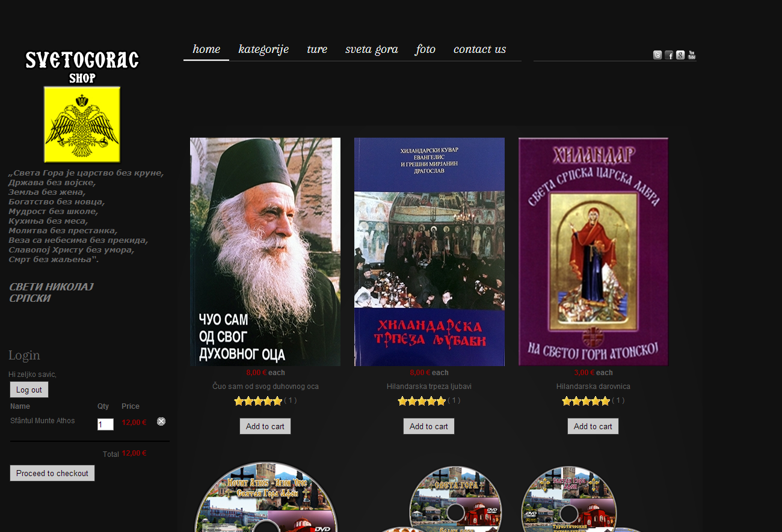Open the bearded monk book cover image

(x=265, y=252)
